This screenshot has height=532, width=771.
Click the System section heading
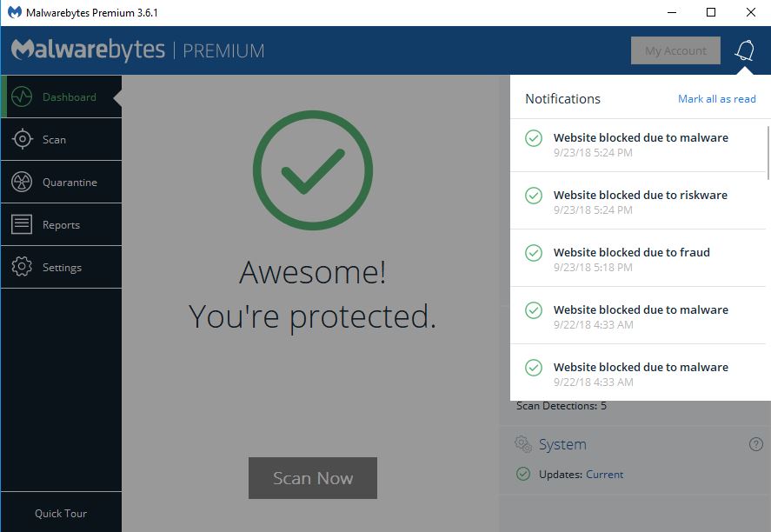point(562,444)
